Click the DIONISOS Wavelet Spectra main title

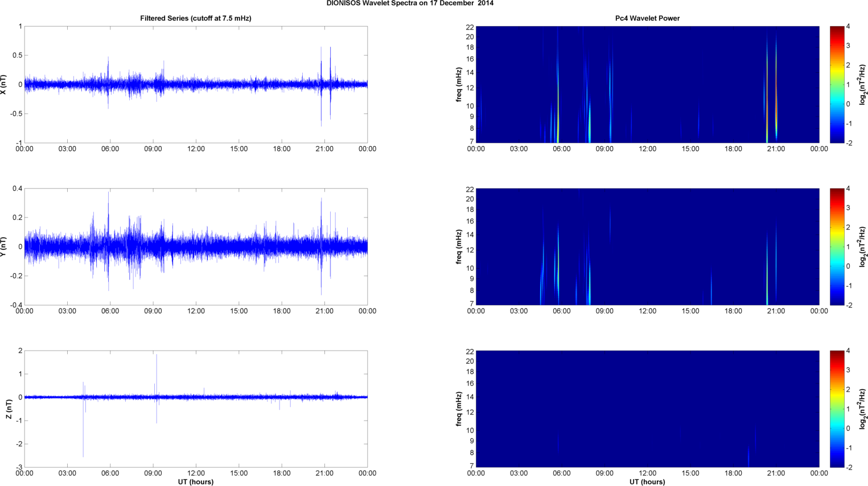[410, 3]
